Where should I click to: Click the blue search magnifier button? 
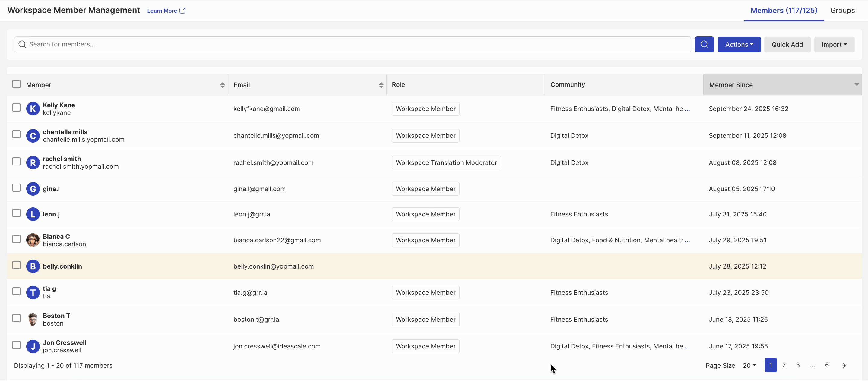tap(704, 44)
